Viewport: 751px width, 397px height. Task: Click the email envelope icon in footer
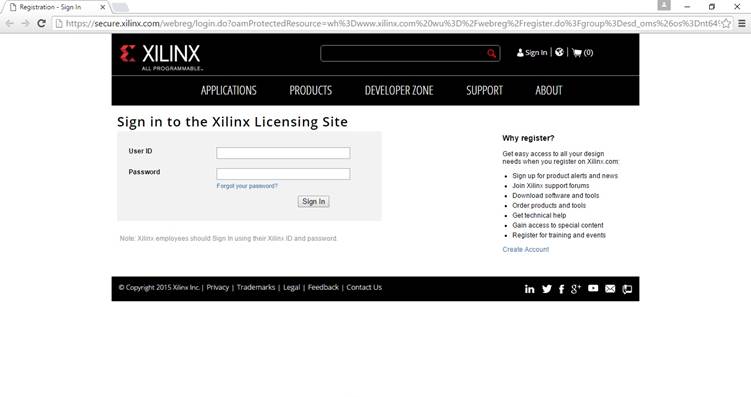pyautogui.click(x=610, y=289)
